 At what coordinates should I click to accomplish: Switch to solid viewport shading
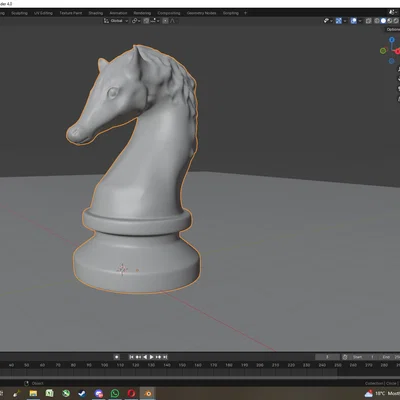click(383, 21)
